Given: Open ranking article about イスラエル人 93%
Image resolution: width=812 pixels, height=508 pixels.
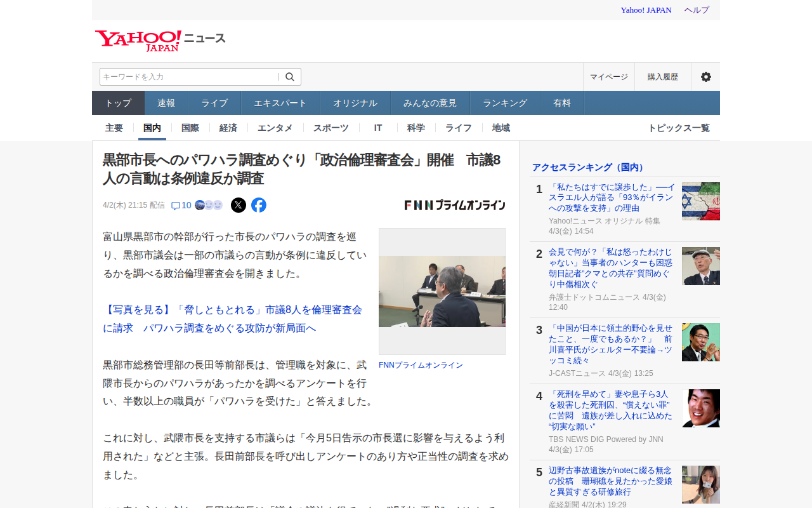Looking at the screenshot, I should [612, 197].
